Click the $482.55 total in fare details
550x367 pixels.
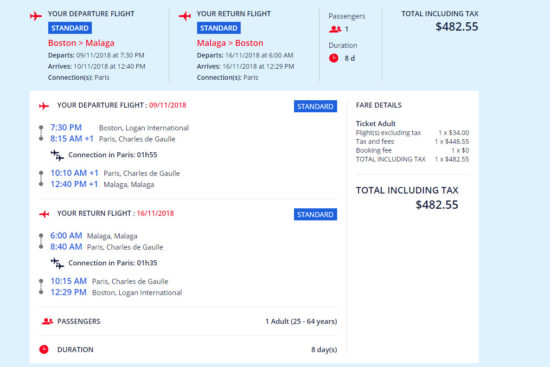point(437,205)
